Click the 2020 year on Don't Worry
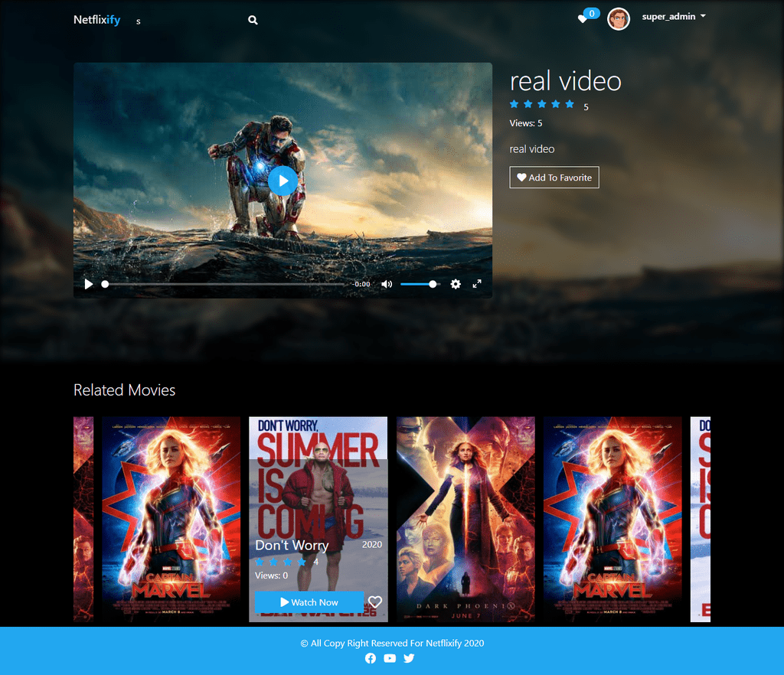Screen dimensions: 784x675 pos(372,545)
